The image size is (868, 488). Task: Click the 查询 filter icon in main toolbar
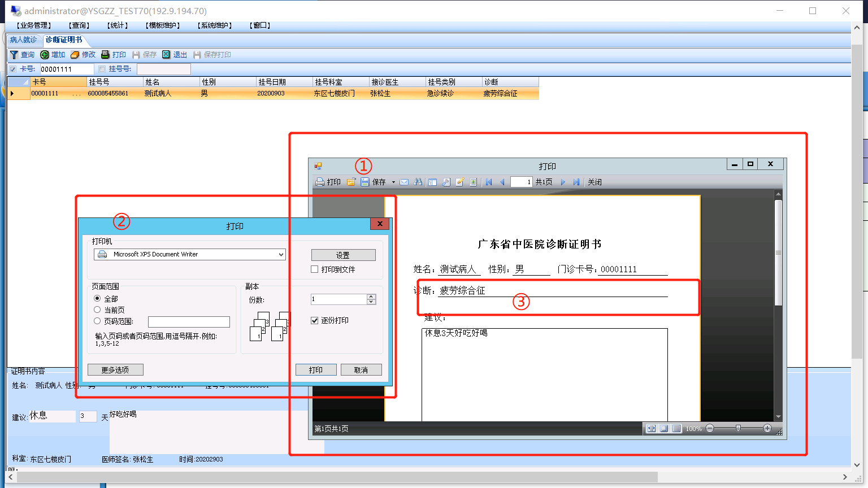coord(14,55)
